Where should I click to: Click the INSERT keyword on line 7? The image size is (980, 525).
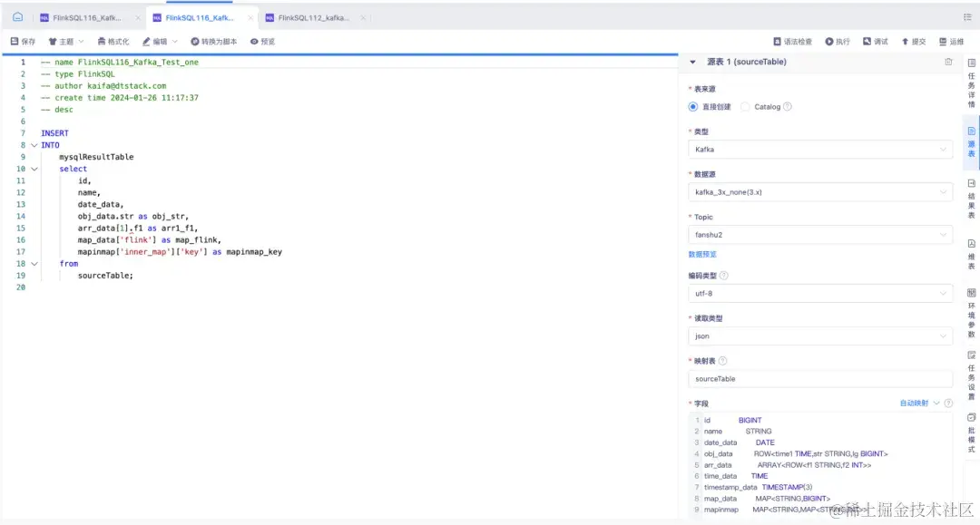55,133
